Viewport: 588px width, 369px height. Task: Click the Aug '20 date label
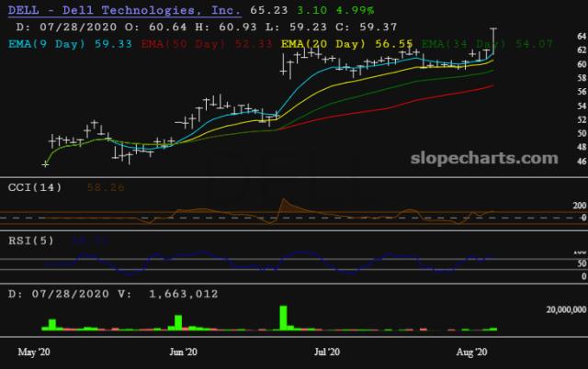click(x=473, y=352)
